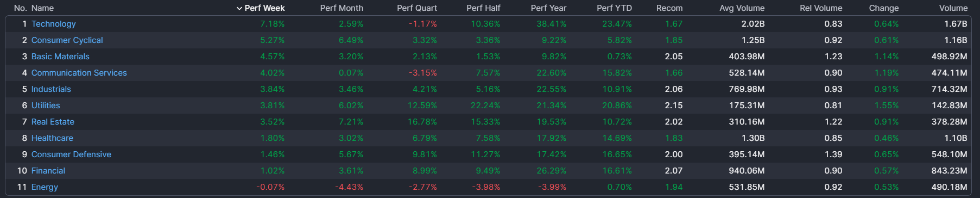Open the Consumer Cyclical sector link

tap(67, 40)
